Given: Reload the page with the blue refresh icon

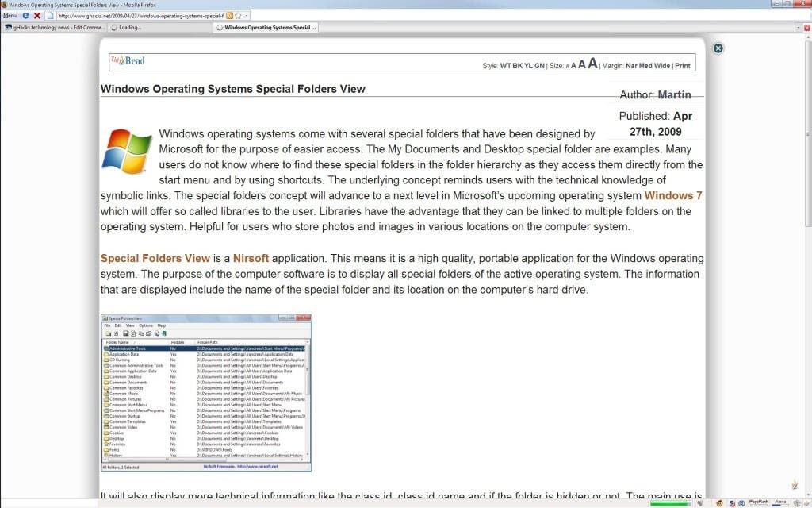Looking at the screenshot, I should tap(25, 16).
